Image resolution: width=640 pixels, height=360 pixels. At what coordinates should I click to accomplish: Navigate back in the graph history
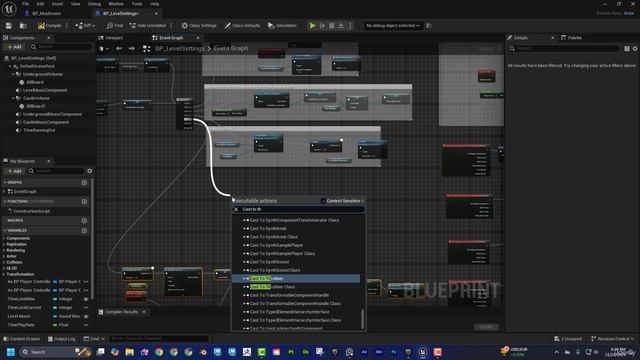pos(119,49)
